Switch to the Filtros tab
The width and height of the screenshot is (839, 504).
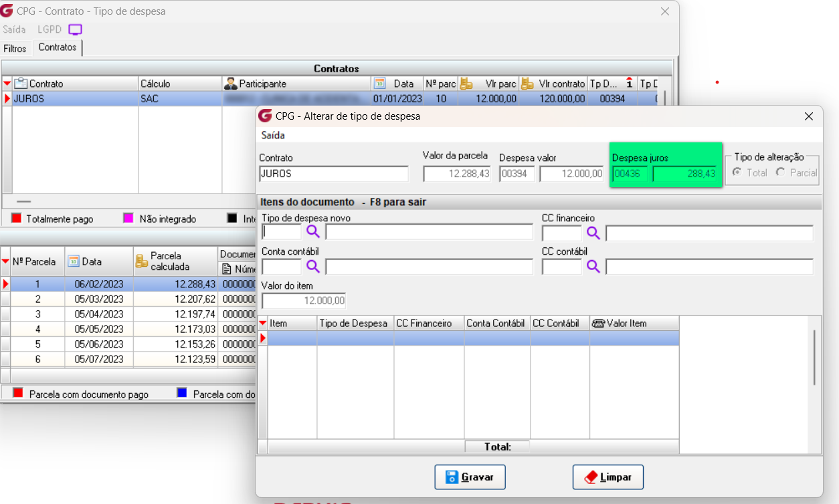pos(15,48)
